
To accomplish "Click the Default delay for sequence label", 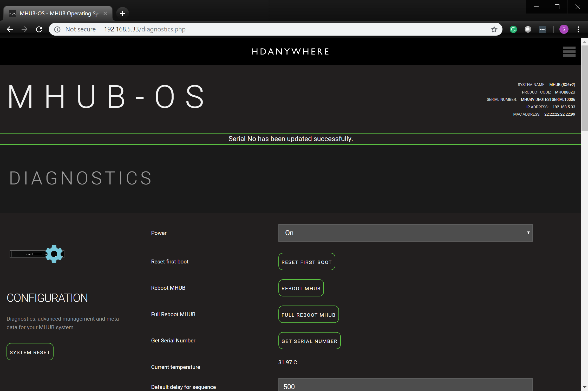I will tap(184, 387).
